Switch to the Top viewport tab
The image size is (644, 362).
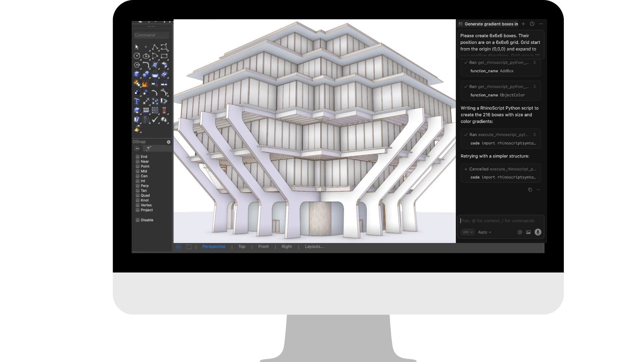241,246
